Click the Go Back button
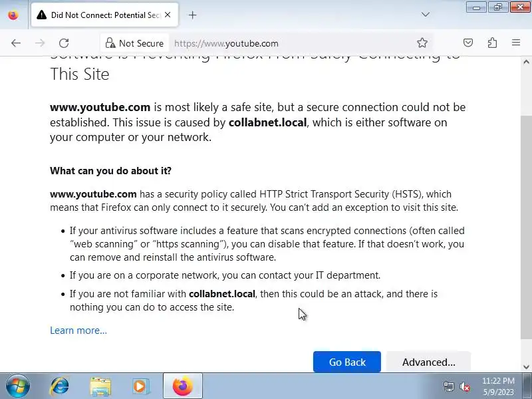The image size is (532, 399). (347, 362)
